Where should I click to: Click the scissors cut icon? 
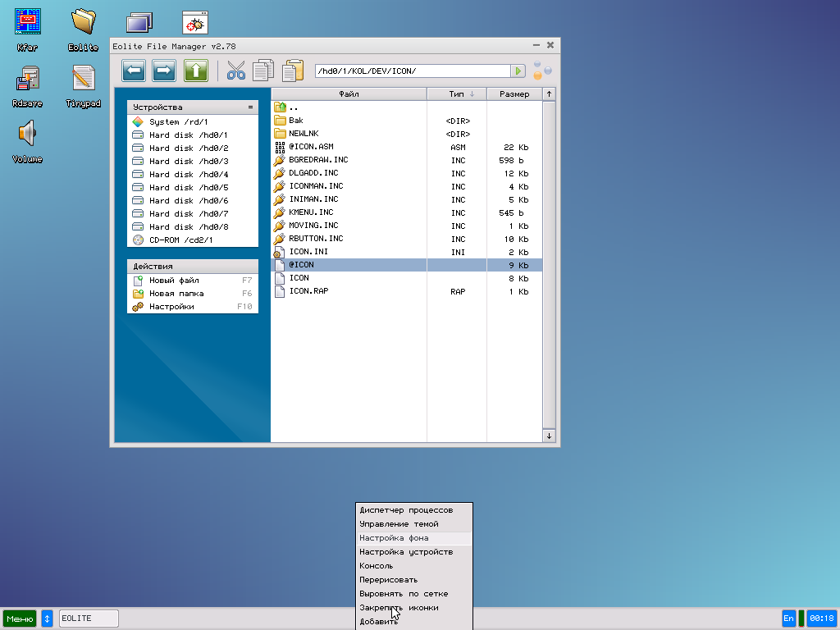[x=236, y=71]
